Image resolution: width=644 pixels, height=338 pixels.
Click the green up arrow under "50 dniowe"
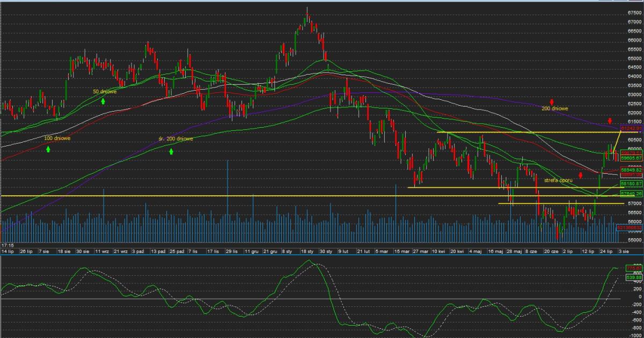[x=103, y=100]
